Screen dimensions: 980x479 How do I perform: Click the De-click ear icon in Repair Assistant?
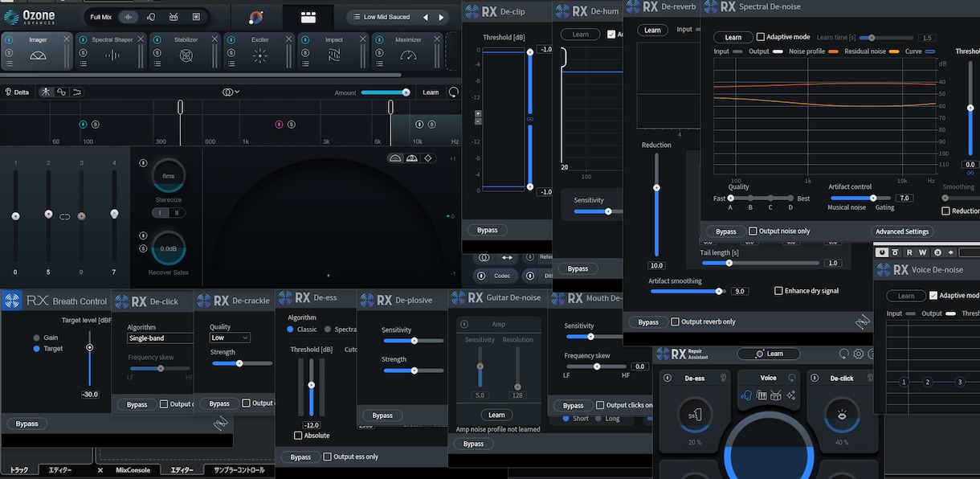pyautogui.click(x=872, y=378)
